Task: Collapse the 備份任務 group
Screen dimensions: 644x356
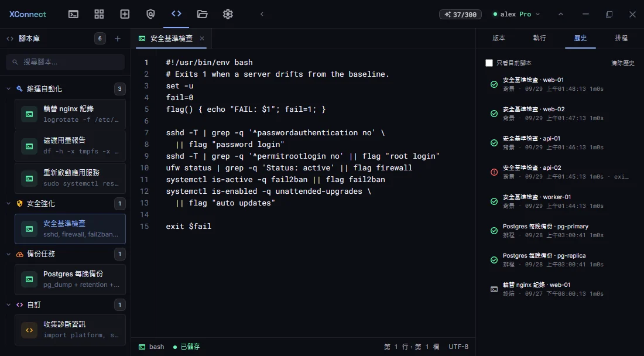Action: [9, 254]
